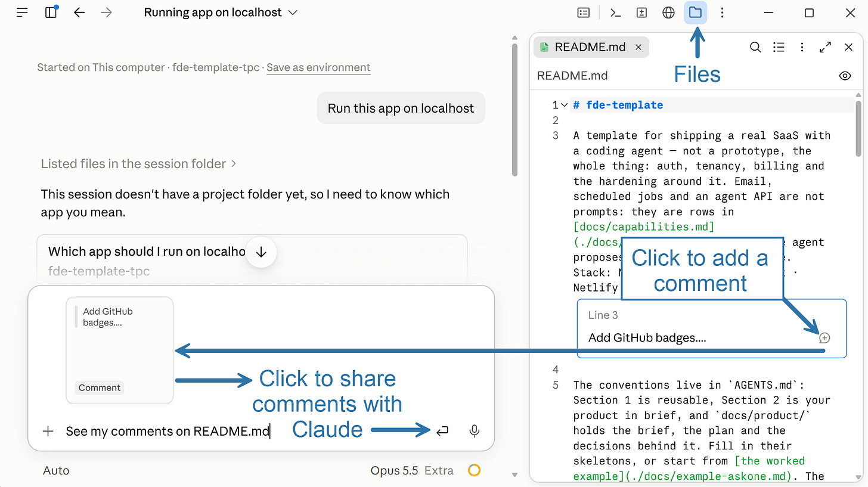The width and height of the screenshot is (868, 487).
Task: Click the '[docs/capabilities.md]' link text
Action: pos(644,227)
